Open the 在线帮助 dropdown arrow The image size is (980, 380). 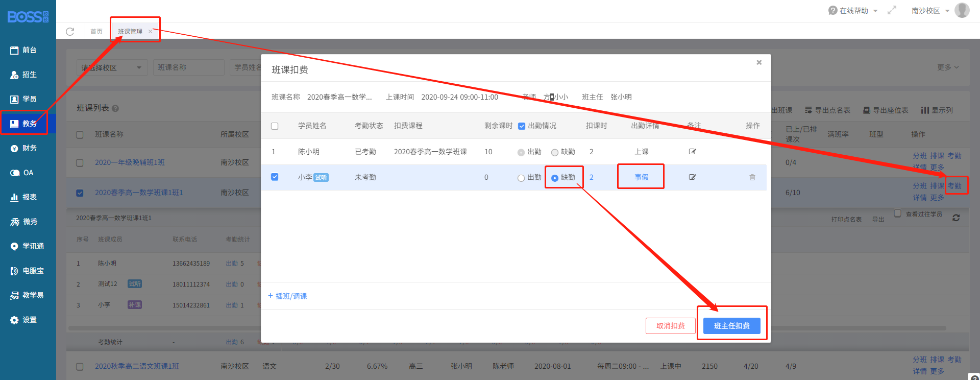click(x=875, y=11)
